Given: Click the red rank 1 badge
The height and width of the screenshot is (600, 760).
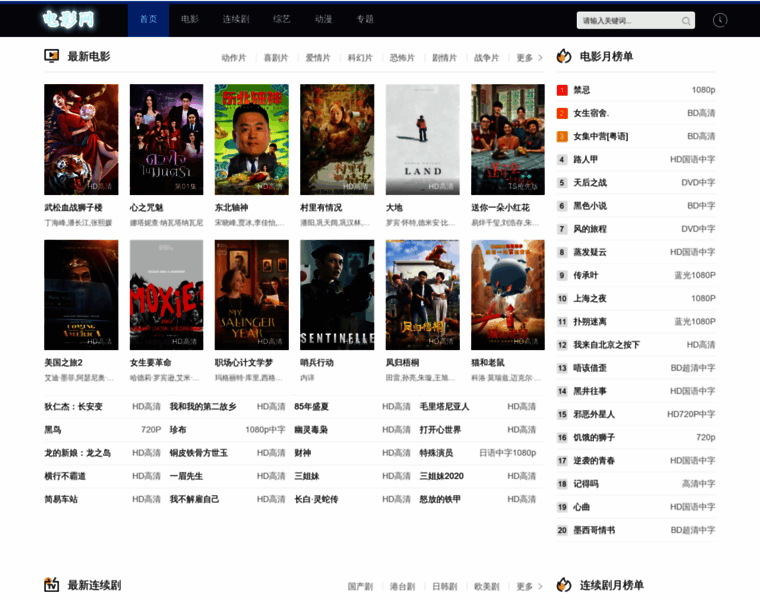Looking at the screenshot, I should click(562, 90).
